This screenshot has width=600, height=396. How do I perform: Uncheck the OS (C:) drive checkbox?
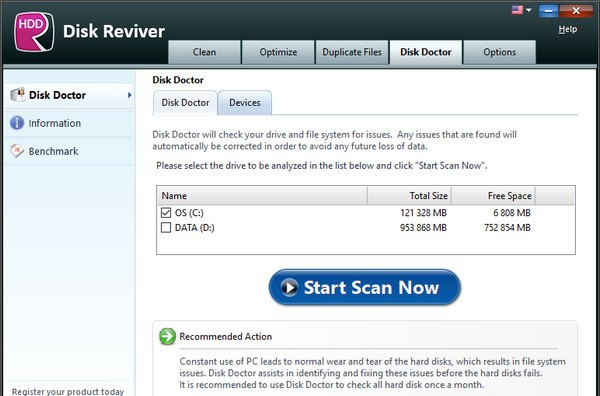[x=166, y=212]
